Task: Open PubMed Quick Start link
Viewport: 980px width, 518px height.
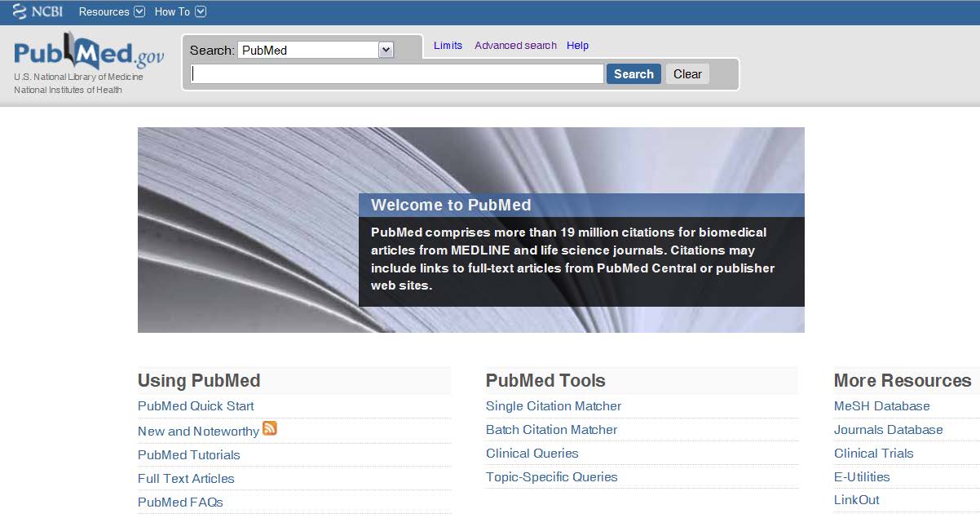Action: point(196,405)
